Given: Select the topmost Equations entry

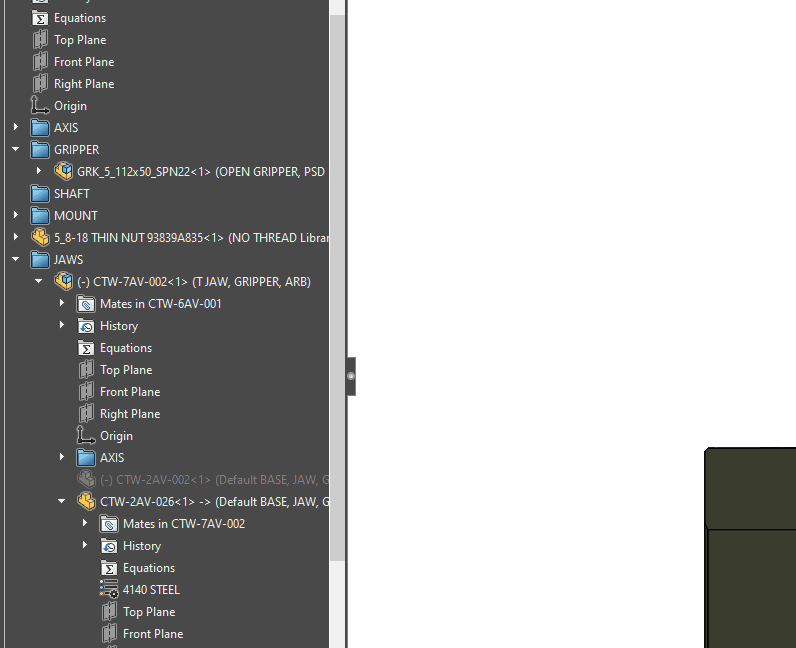Looking at the screenshot, I should (79, 18).
